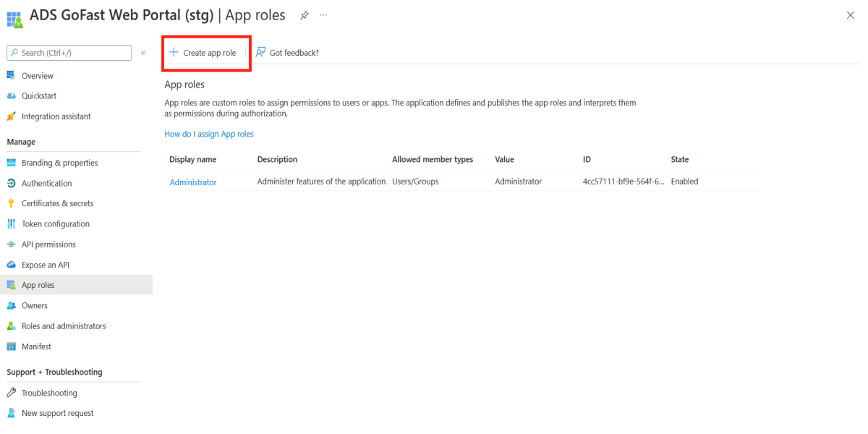Click the ID column header
Image resolution: width=868 pixels, height=434 pixels.
click(x=587, y=159)
